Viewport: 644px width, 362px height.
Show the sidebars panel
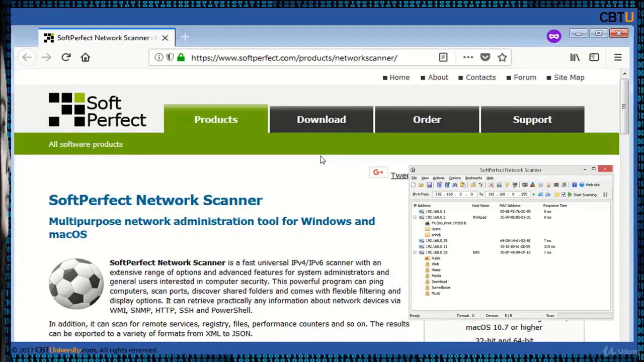pyautogui.click(x=594, y=57)
